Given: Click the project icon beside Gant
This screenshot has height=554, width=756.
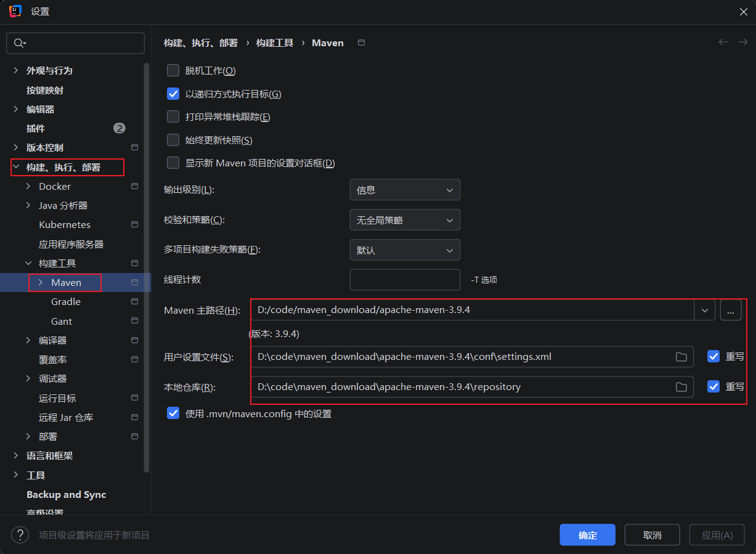Looking at the screenshot, I should coord(134,321).
